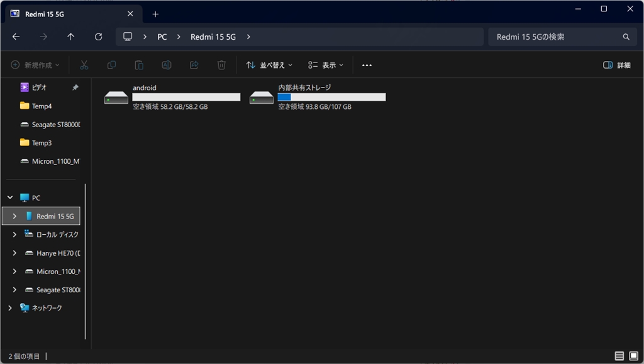Open the 表示 view dropdown
The width and height of the screenshot is (644, 364).
point(326,65)
